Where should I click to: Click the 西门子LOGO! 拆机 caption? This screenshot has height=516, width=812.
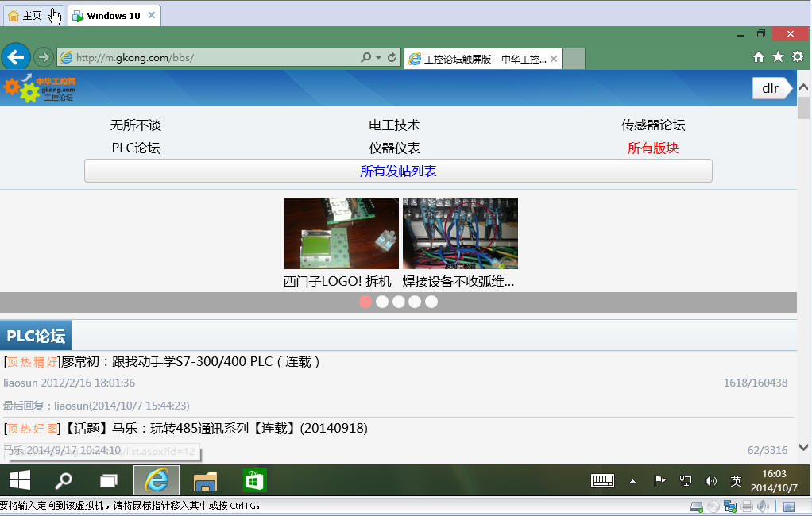click(337, 282)
